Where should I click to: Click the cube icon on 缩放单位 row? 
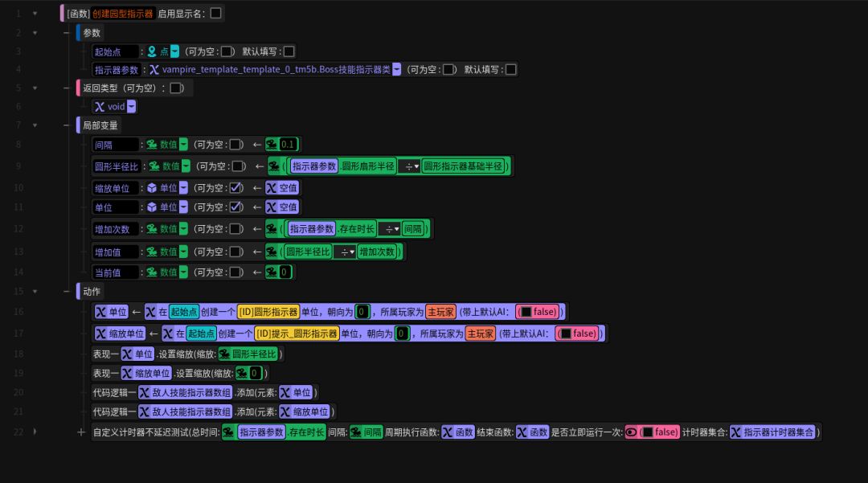point(152,188)
